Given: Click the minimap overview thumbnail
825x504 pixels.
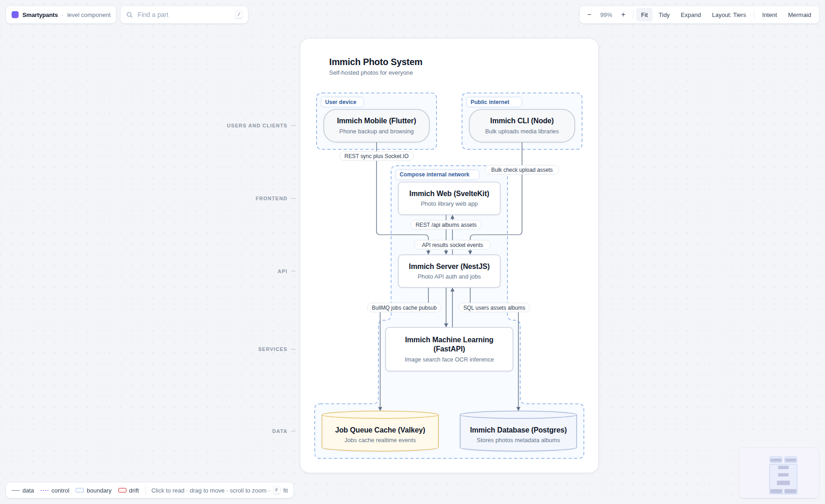Looking at the screenshot, I should point(779,473).
